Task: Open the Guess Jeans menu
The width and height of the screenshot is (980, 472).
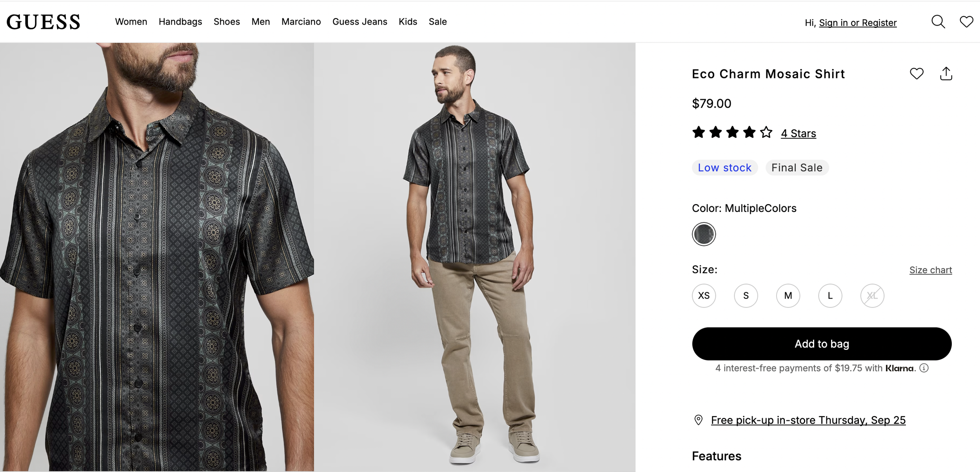Action: point(359,22)
